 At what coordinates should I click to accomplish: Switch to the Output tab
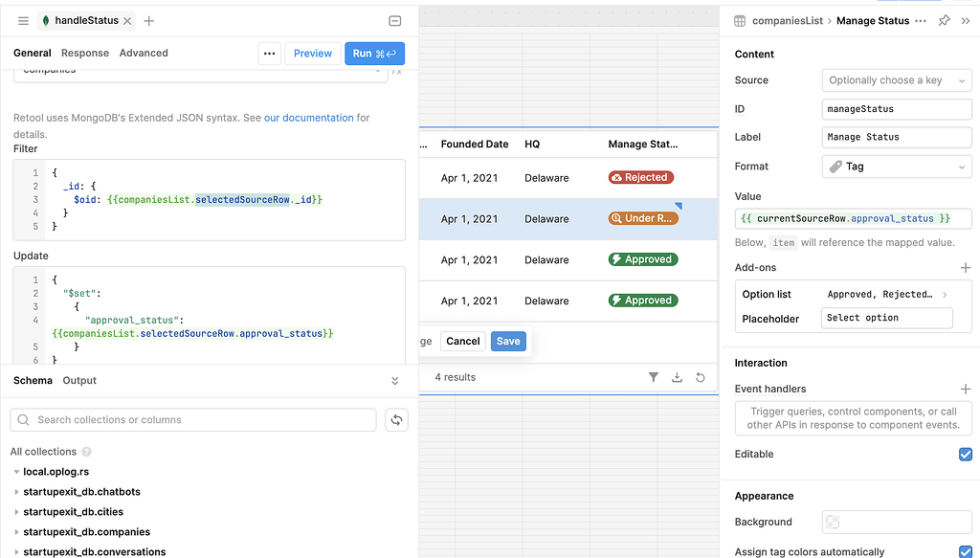[x=78, y=380]
